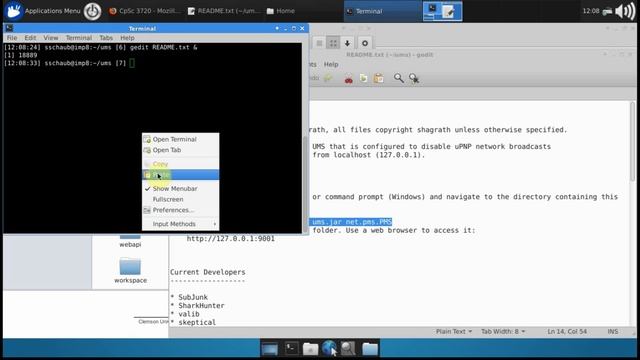The width and height of the screenshot is (640, 360).
Task: Click Show Desktop icon in bottom dock
Action: tap(269, 349)
